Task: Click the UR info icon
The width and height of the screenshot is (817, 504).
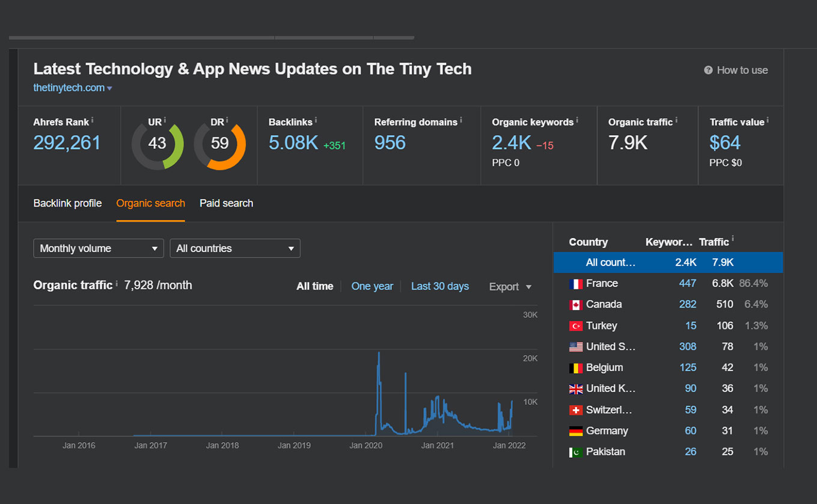Action: click(165, 120)
